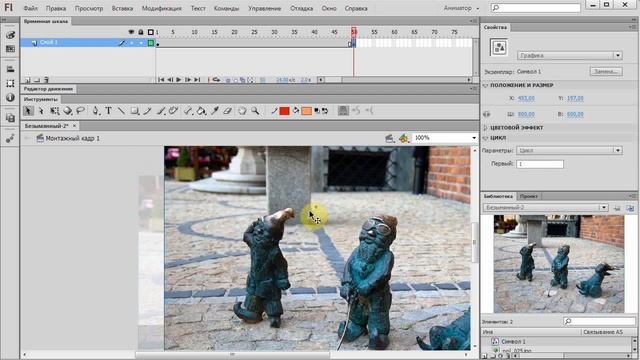The height and width of the screenshot is (360, 640).
Task: Expand the ЦВЕТОВОЙ ЭФФЕКТ section
Action: tap(486, 127)
